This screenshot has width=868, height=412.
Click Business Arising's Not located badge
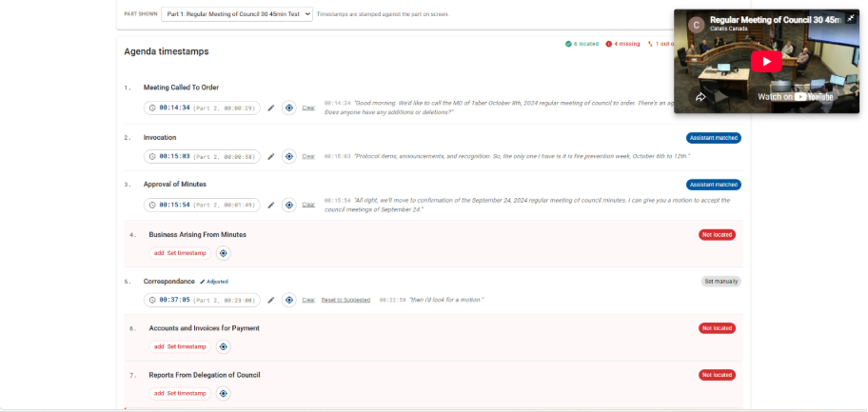pos(717,235)
